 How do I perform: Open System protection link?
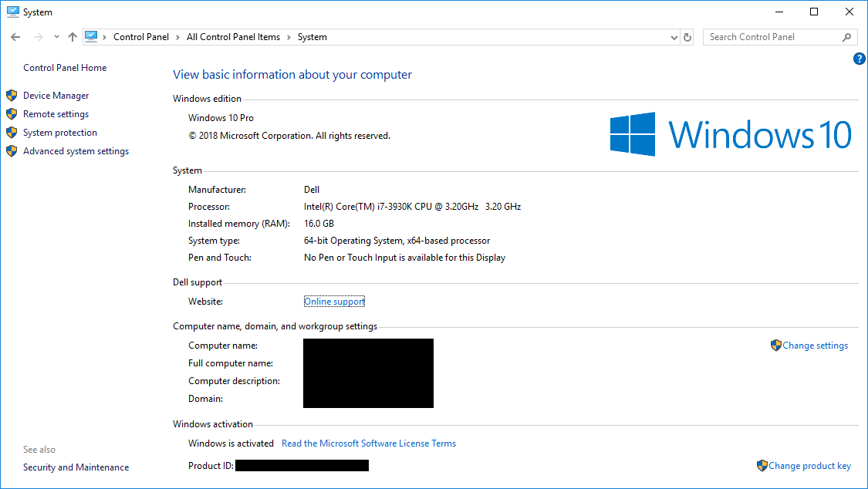point(59,133)
